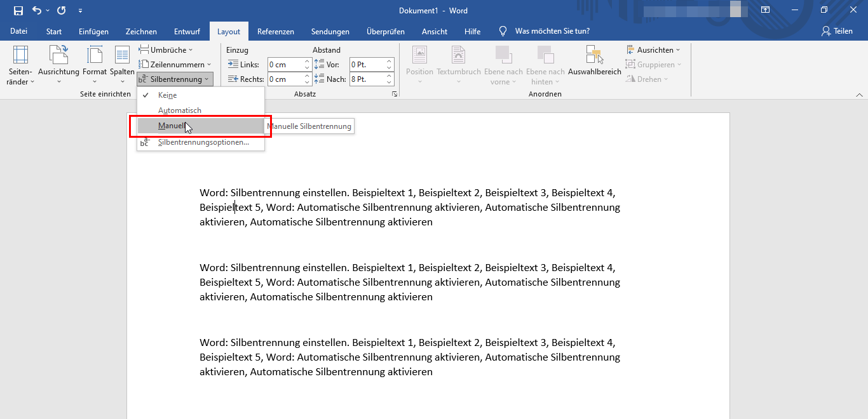Collapse the ribbon with the chevron
The image size is (868, 419).
(x=858, y=94)
